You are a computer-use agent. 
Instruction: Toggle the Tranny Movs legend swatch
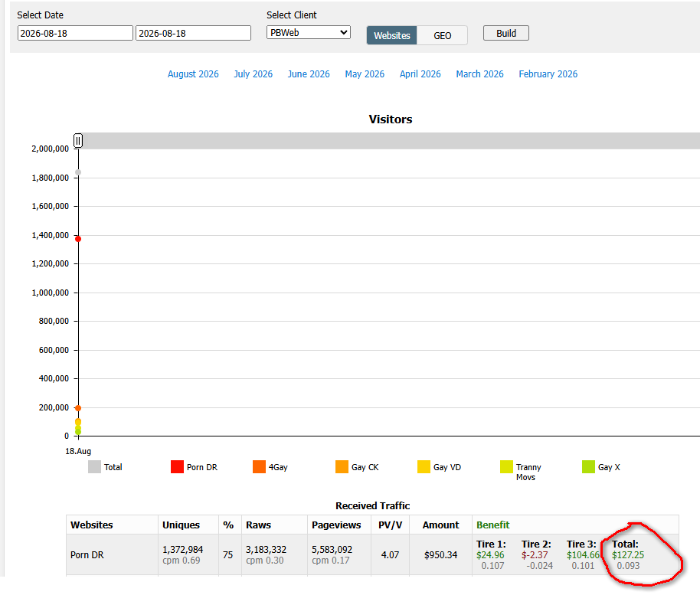pos(506,467)
